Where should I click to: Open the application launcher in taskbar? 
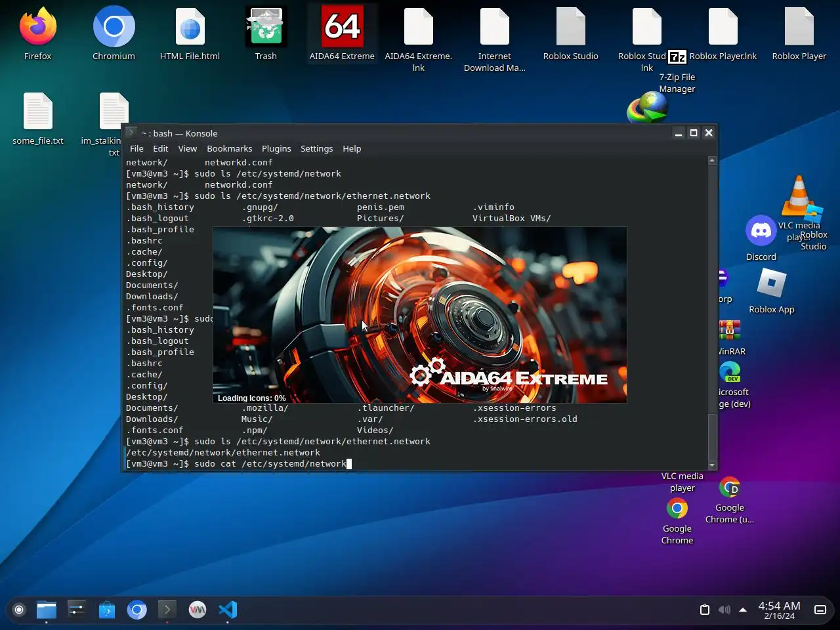19,610
